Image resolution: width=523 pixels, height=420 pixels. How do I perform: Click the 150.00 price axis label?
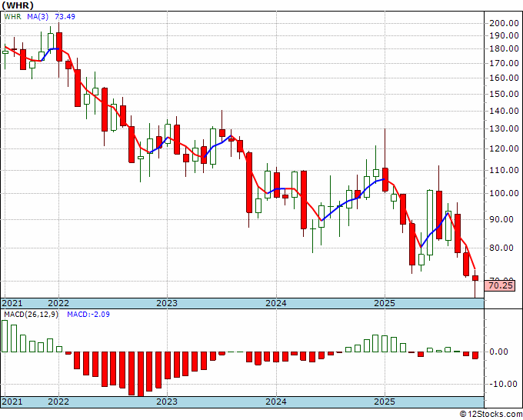click(x=504, y=94)
